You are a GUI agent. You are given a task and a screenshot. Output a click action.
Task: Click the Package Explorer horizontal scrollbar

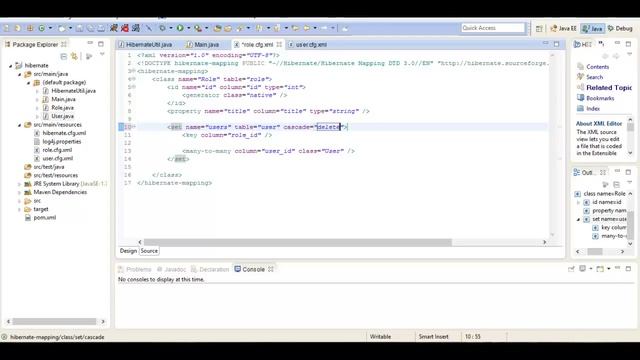click(54, 322)
